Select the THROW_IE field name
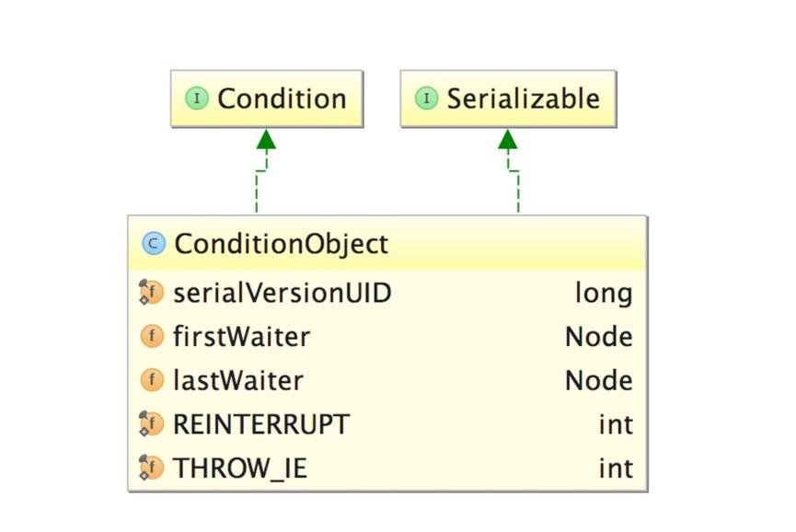Image resolution: width=796 pixels, height=532 pixels. (x=239, y=468)
